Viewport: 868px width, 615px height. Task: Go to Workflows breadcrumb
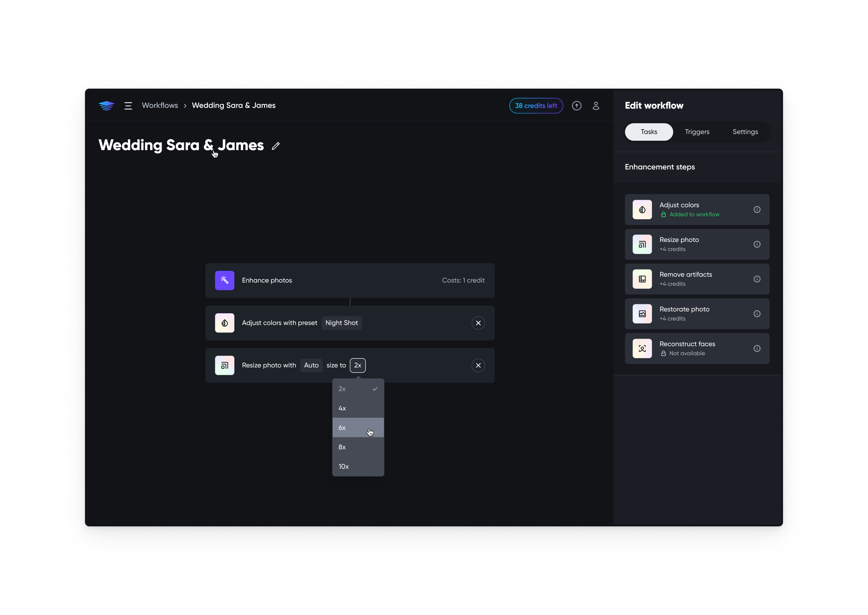coord(160,105)
